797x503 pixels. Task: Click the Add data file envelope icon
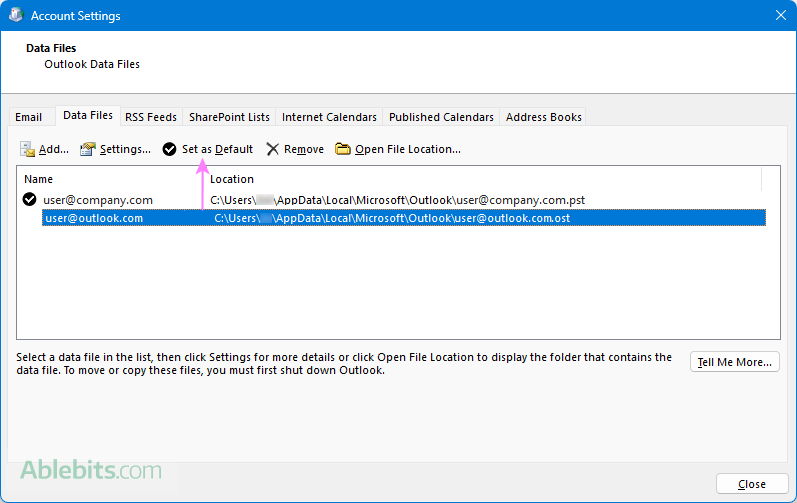point(27,149)
